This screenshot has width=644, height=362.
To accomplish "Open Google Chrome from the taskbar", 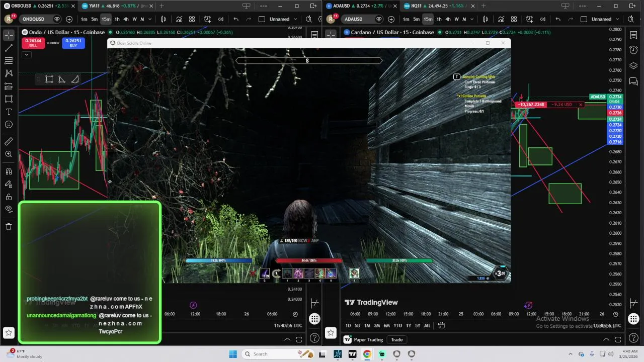I will 367,354.
